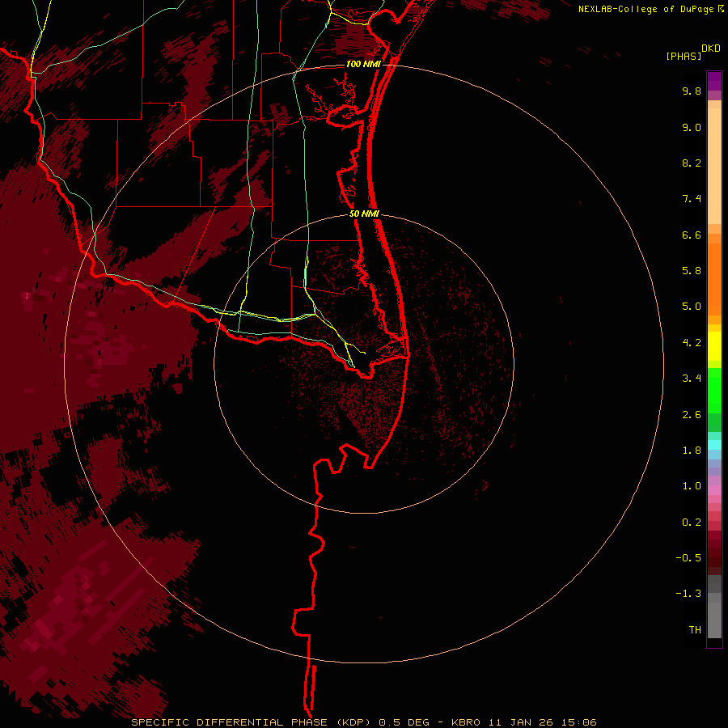Click the 1.0 scale value
This screenshot has width=728, height=728.
coord(692,487)
